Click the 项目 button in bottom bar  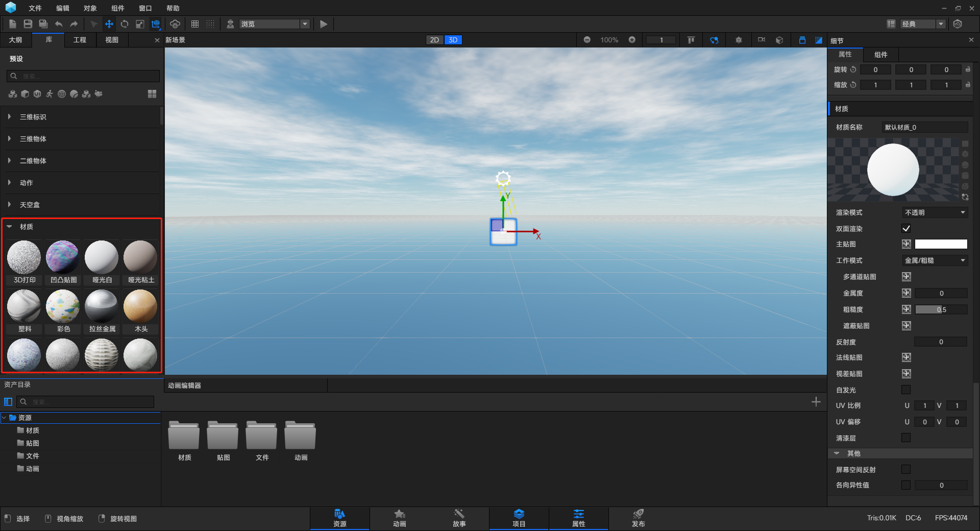pos(519,518)
